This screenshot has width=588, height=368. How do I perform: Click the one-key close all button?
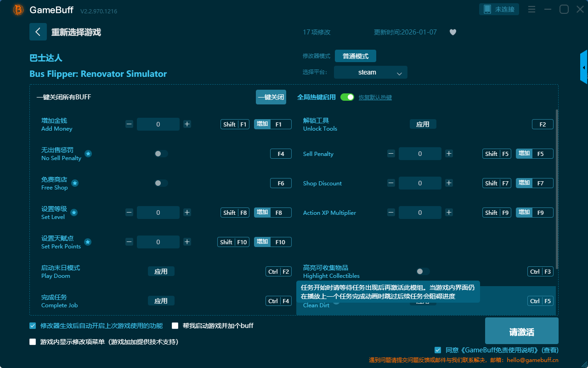click(271, 97)
